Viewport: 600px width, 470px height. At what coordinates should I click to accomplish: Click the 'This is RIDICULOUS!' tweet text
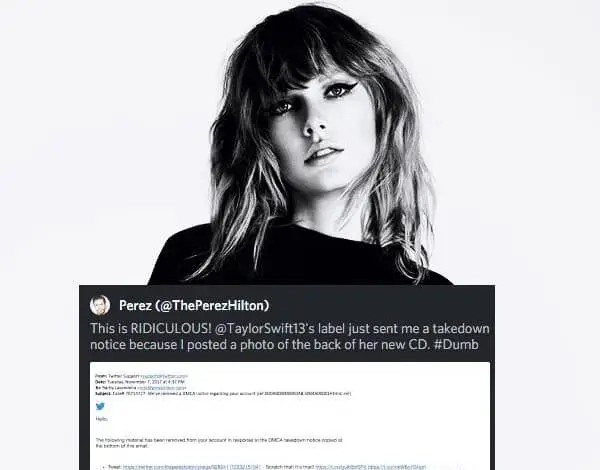coord(151,329)
